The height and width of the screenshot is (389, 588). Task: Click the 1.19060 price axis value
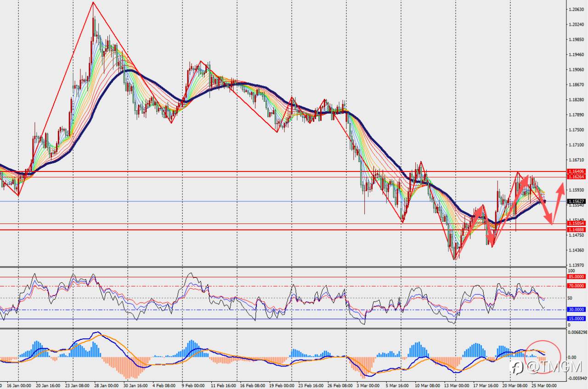point(577,70)
